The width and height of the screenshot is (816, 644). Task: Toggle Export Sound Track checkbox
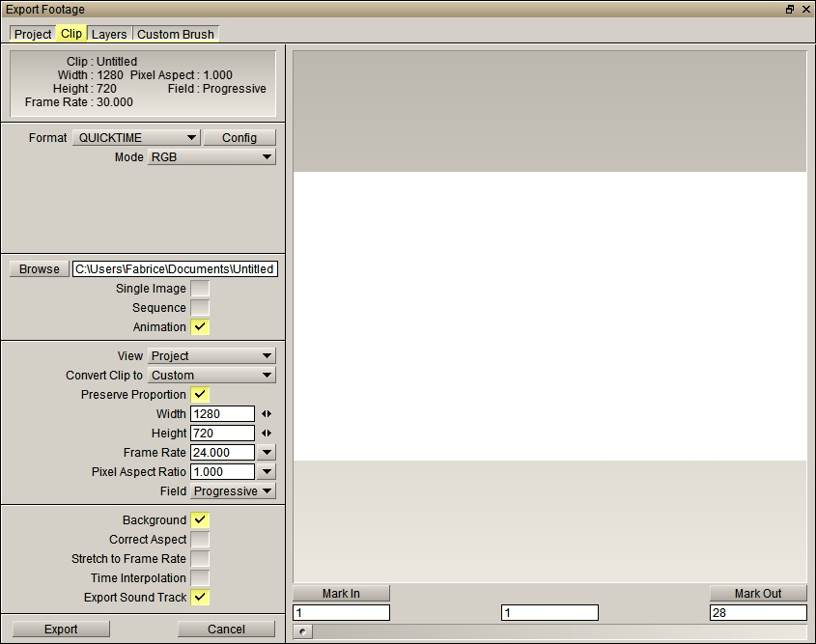tap(200, 598)
